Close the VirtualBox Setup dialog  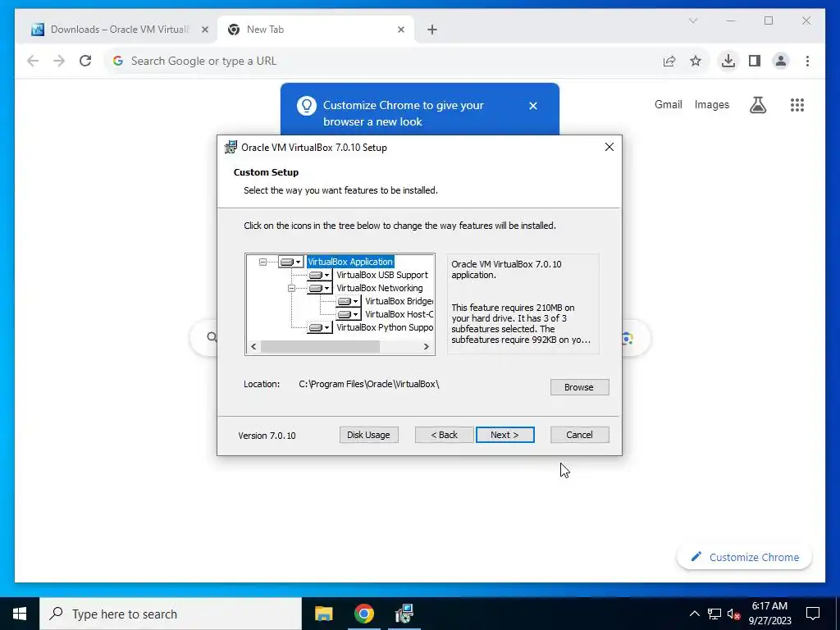pyautogui.click(x=609, y=147)
